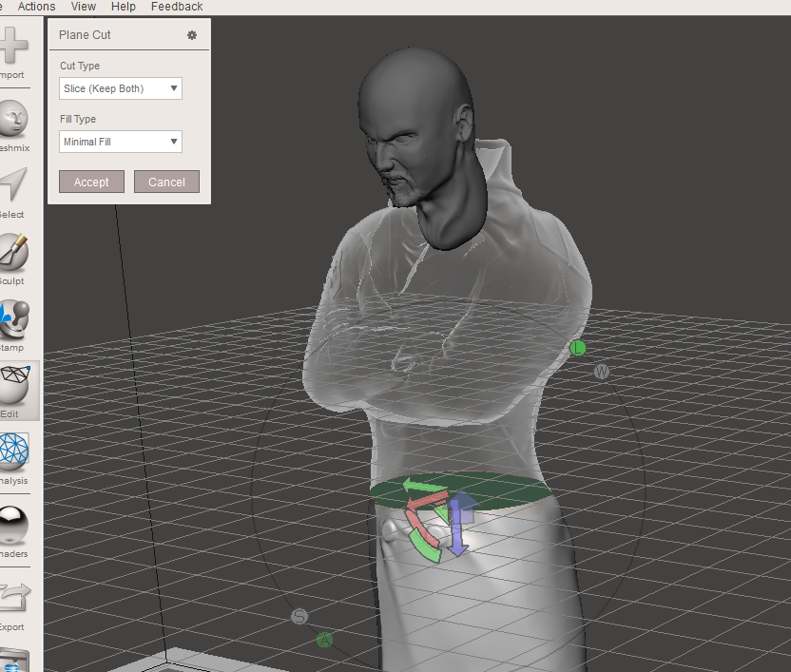Open the Help menu
This screenshot has height=672, width=791.
(123, 7)
